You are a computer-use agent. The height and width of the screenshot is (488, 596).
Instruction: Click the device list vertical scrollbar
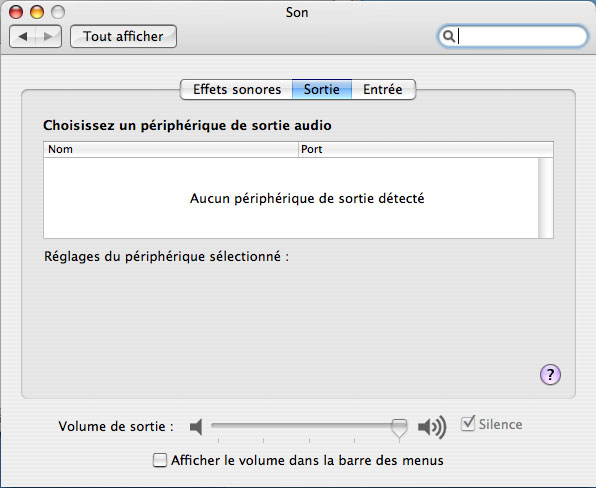[x=546, y=198]
